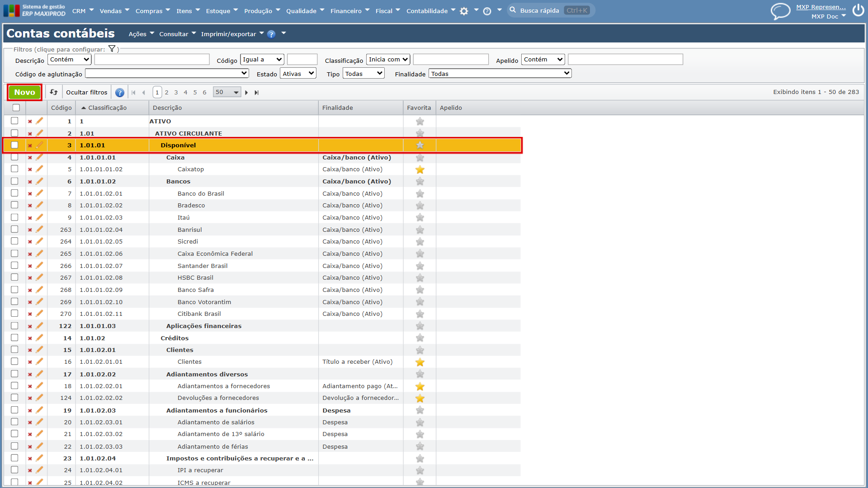Open the Código Igual a dropdown
Screen dimensions: 868x488
pos(262,60)
